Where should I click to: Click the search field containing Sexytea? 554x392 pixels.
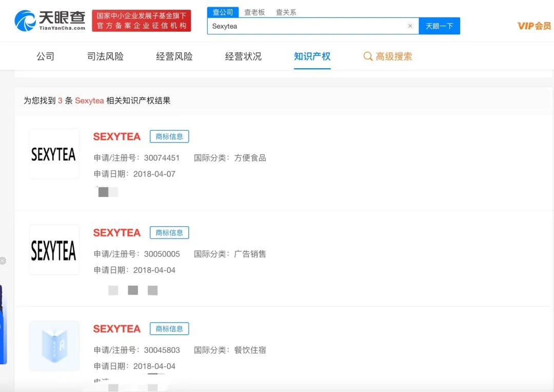[308, 26]
